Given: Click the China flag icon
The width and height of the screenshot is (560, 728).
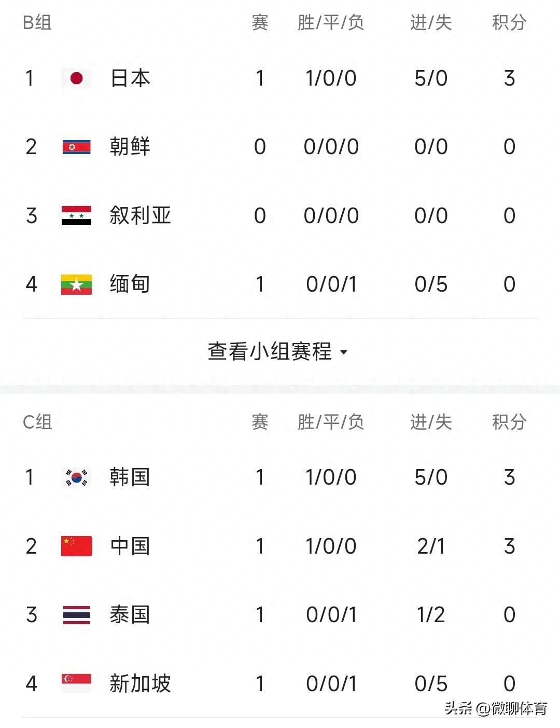Looking at the screenshot, I should click(x=76, y=546).
